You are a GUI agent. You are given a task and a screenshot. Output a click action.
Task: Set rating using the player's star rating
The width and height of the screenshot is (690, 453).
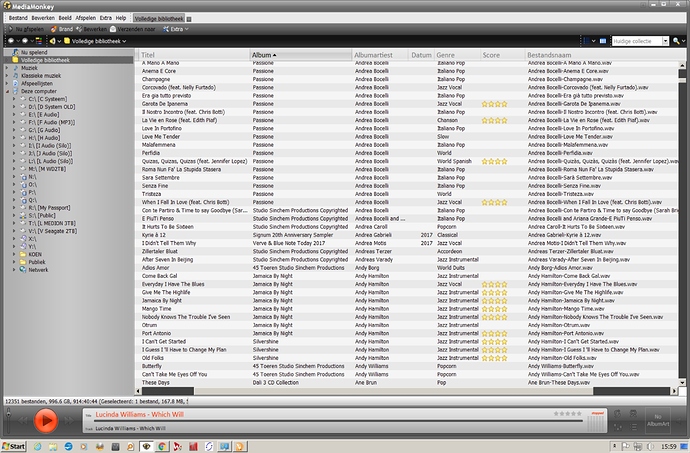(x=567, y=413)
